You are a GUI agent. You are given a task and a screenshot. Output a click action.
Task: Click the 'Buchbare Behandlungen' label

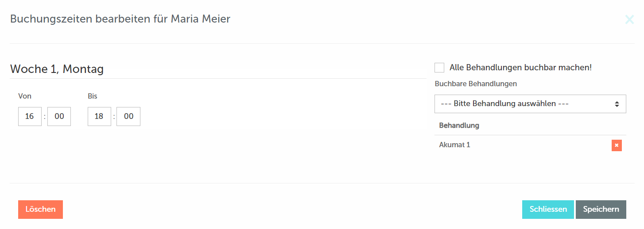tap(476, 84)
